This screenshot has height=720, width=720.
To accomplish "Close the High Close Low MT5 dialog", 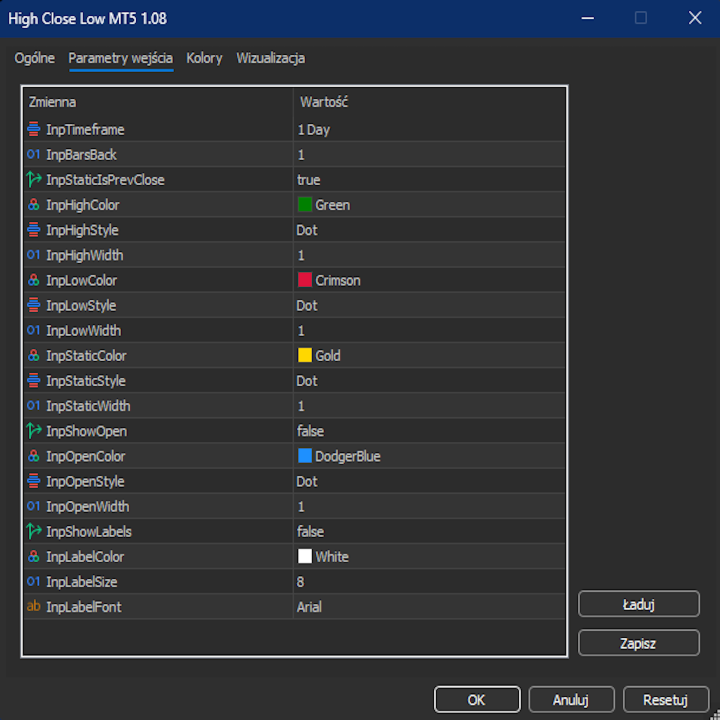I will coord(695,18).
